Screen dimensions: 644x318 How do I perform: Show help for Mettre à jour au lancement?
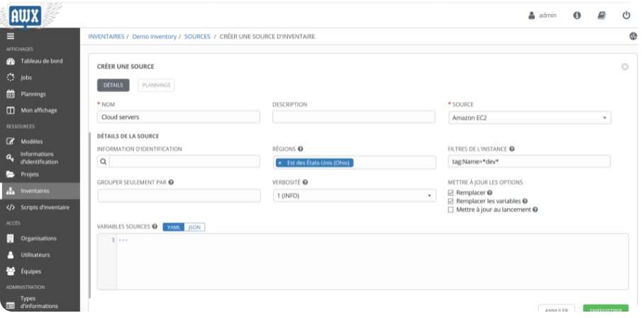tap(535, 210)
